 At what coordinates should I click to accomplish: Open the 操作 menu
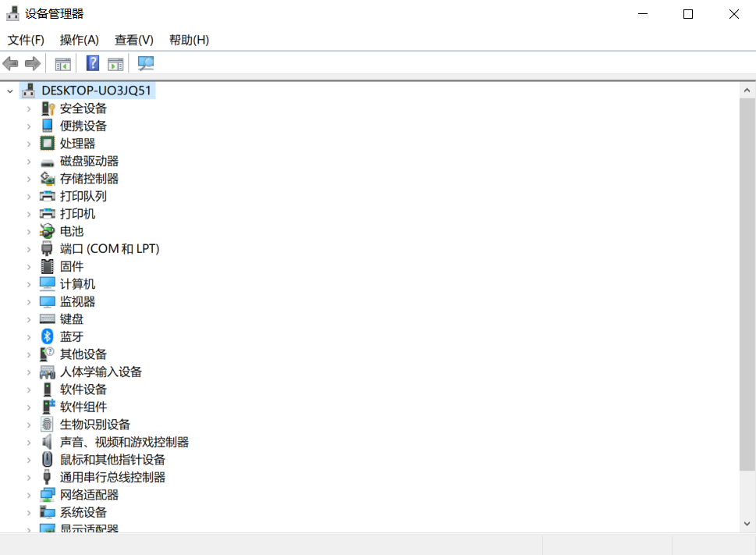[79, 40]
